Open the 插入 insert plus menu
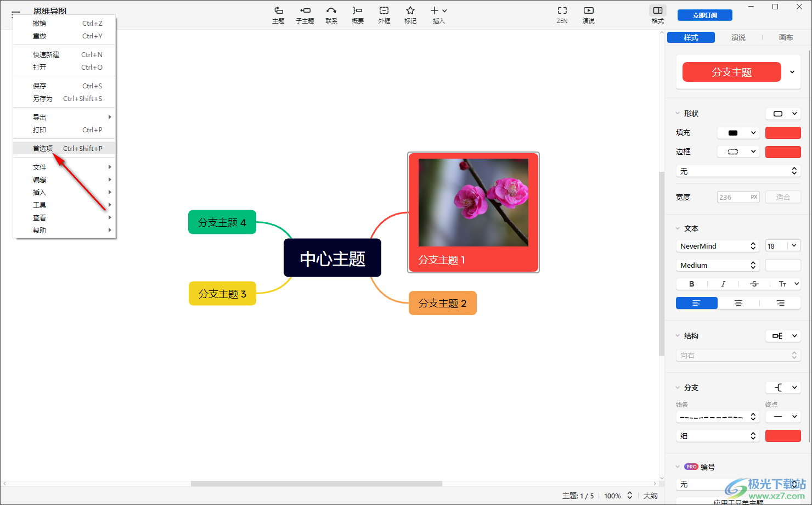The image size is (812, 505). [x=439, y=15]
